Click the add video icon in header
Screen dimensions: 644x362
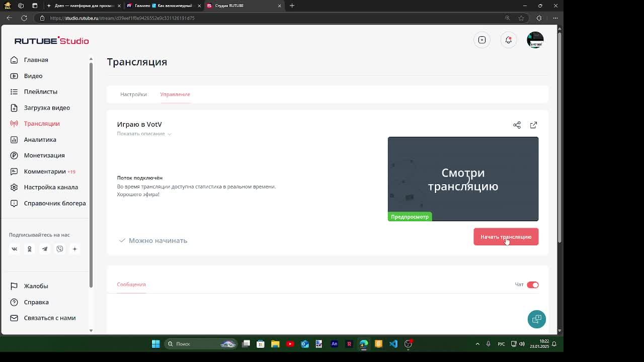(482, 40)
